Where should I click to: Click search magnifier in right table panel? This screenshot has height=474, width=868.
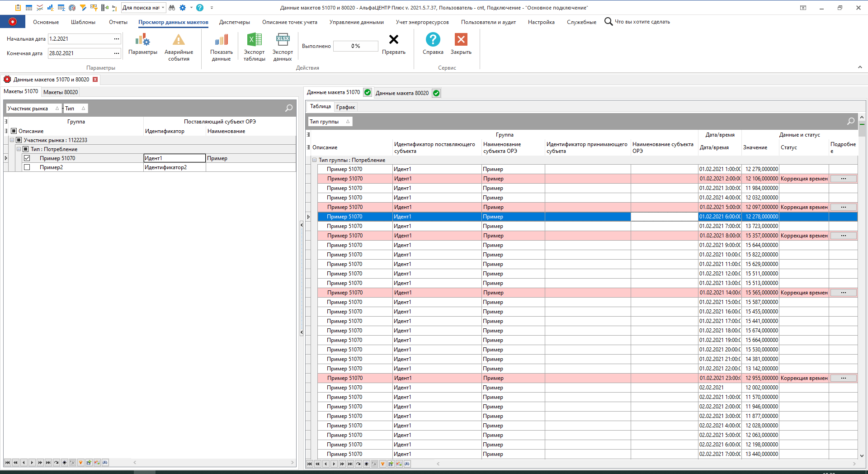850,121
